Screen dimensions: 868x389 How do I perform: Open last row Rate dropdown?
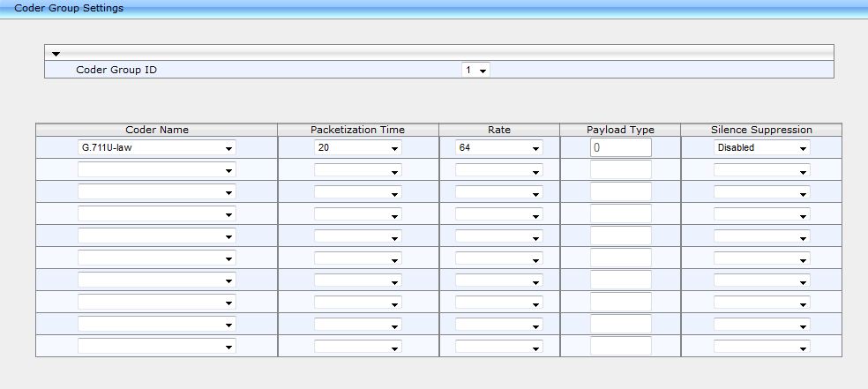tap(498, 347)
